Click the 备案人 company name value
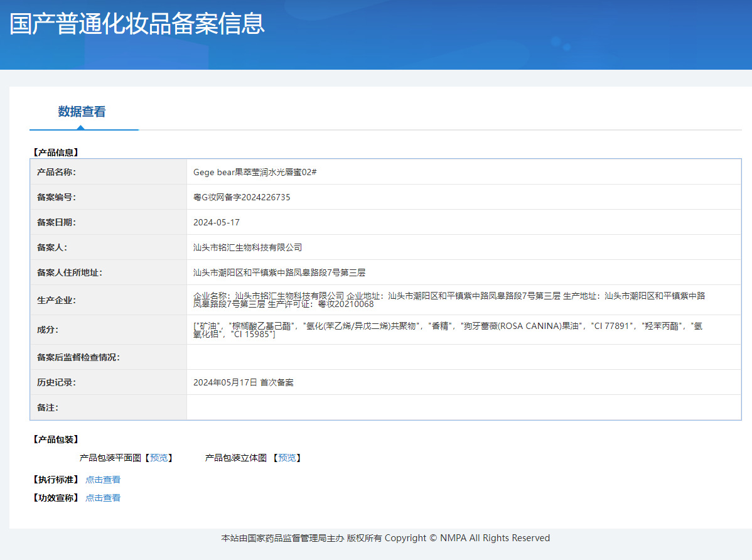 point(247,247)
